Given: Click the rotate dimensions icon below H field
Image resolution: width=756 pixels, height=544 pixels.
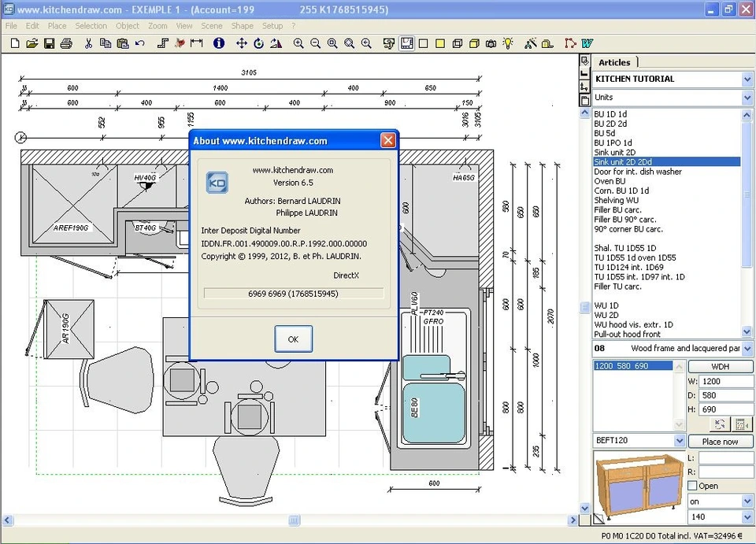Looking at the screenshot, I should pos(719,424).
